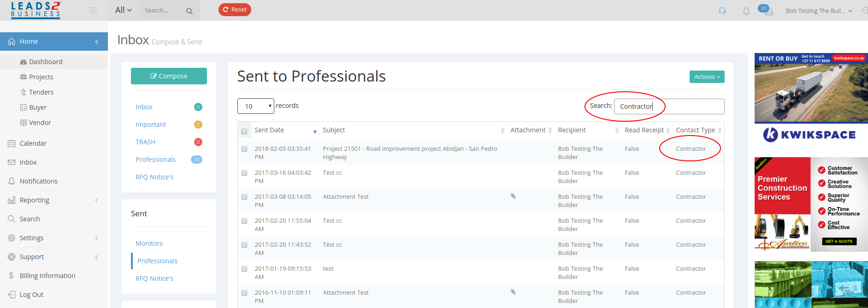This screenshot has height=308, width=868.
Task: Expand the Actions dropdown button
Action: (707, 77)
